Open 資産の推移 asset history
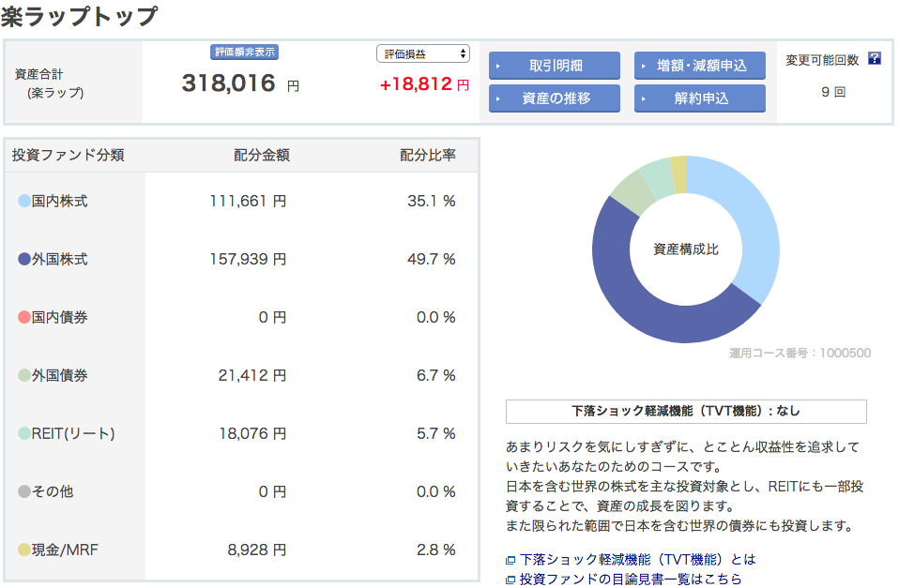 click(x=555, y=98)
